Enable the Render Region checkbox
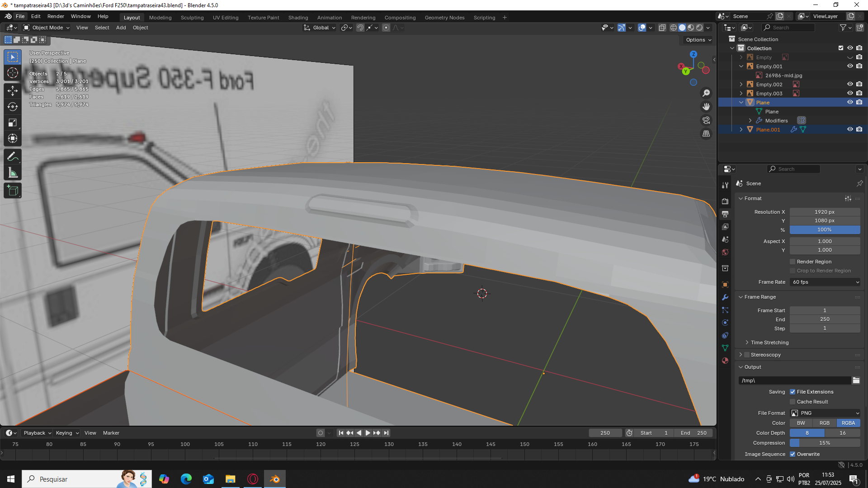 [793, 262]
